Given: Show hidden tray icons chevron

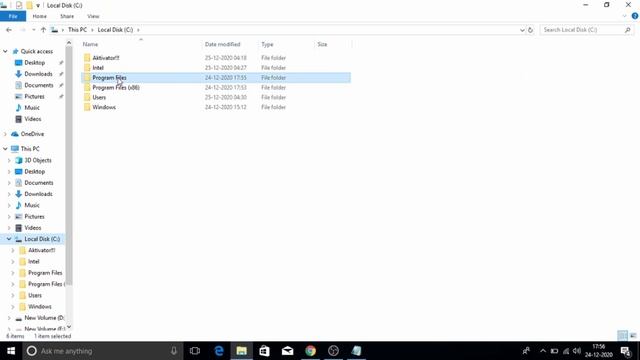Looking at the screenshot, I should pyautogui.click(x=543, y=351).
